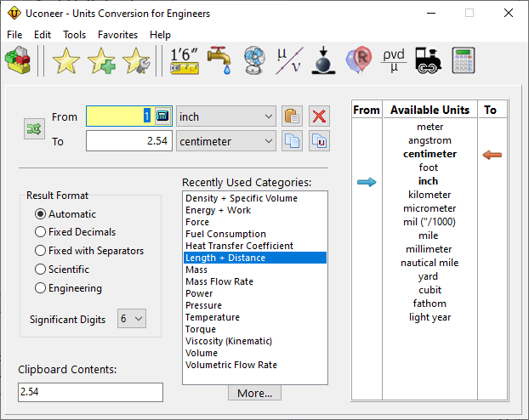Click the red X clear icon
The height and width of the screenshot is (420, 529).
click(319, 116)
